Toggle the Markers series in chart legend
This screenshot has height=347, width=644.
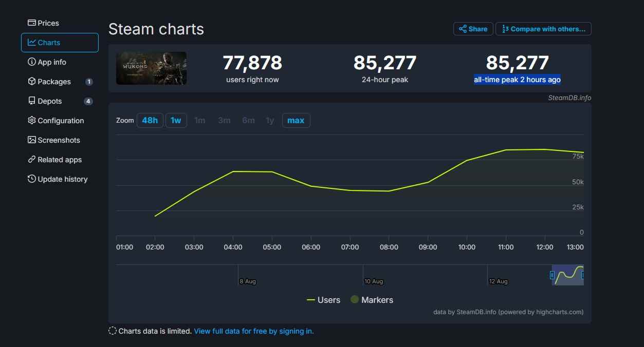tap(372, 300)
